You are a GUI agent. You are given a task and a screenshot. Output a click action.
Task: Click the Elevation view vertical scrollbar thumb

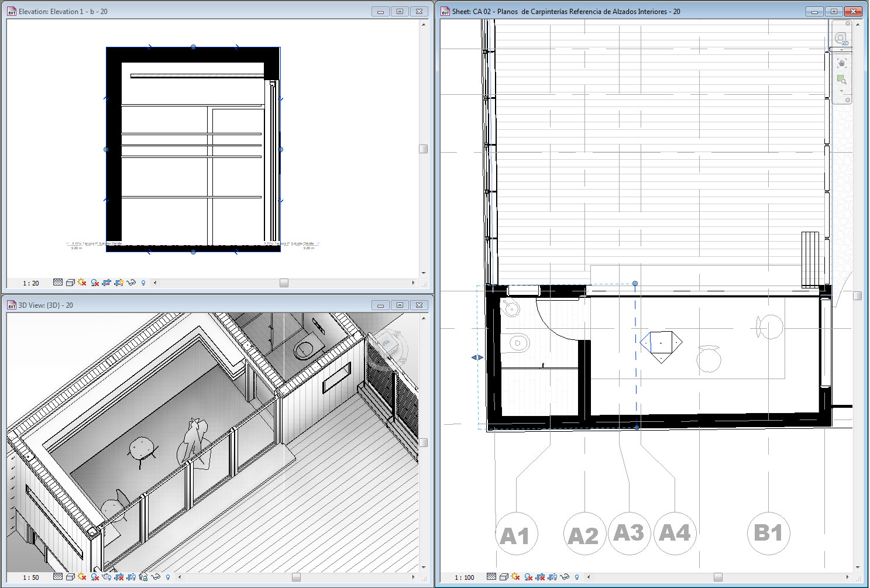click(x=424, y=149)
